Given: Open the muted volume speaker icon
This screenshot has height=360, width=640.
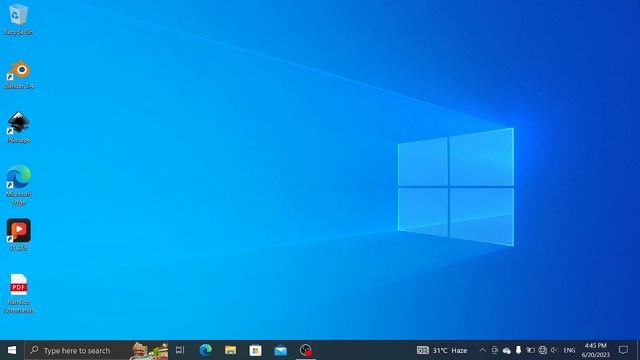Looking at the screenshot, I should [554, 350].
